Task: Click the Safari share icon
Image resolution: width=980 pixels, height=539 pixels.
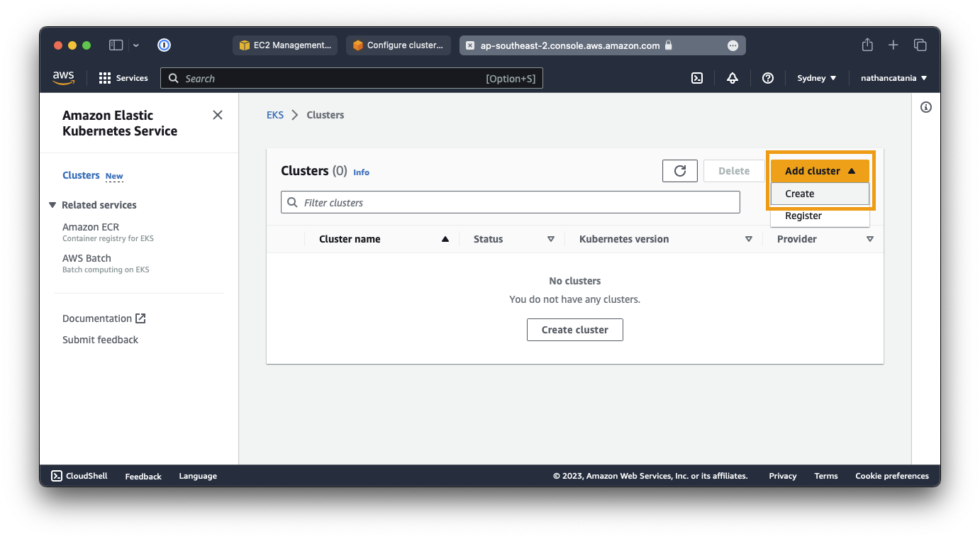Action: (x=867, y=45)
